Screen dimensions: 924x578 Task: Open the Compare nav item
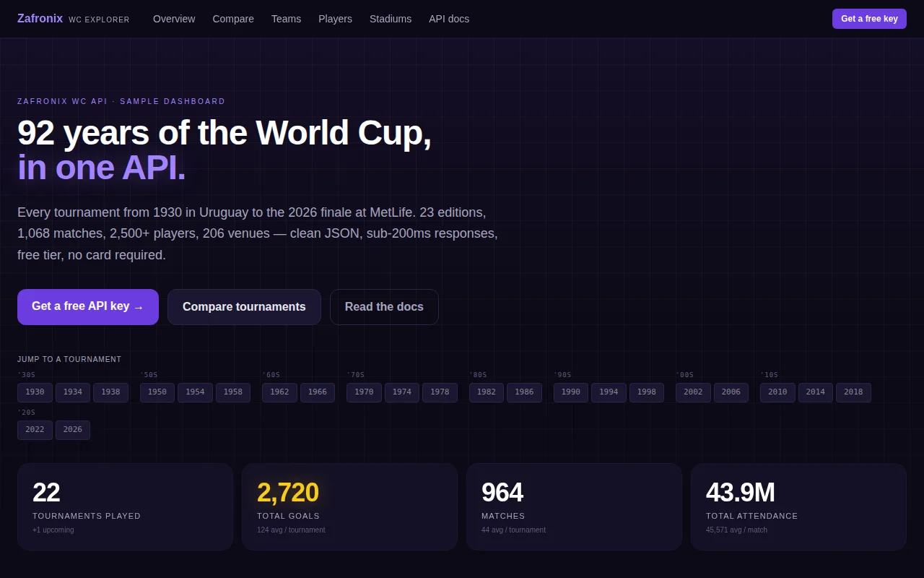tap(233, 19)
